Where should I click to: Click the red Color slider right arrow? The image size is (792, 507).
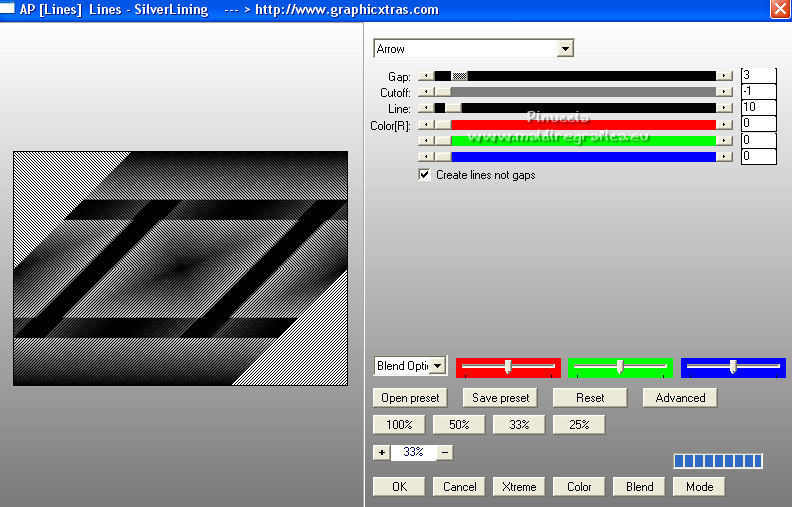(x=724, y=125)
